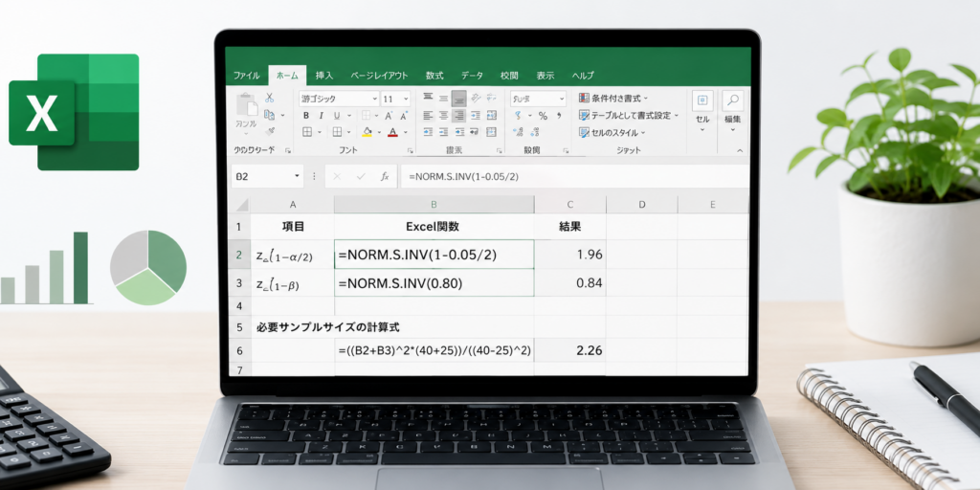This screenshot has width=980, height=490.
Task: Open the font size 11 dropdown
Action: point(406,99)
